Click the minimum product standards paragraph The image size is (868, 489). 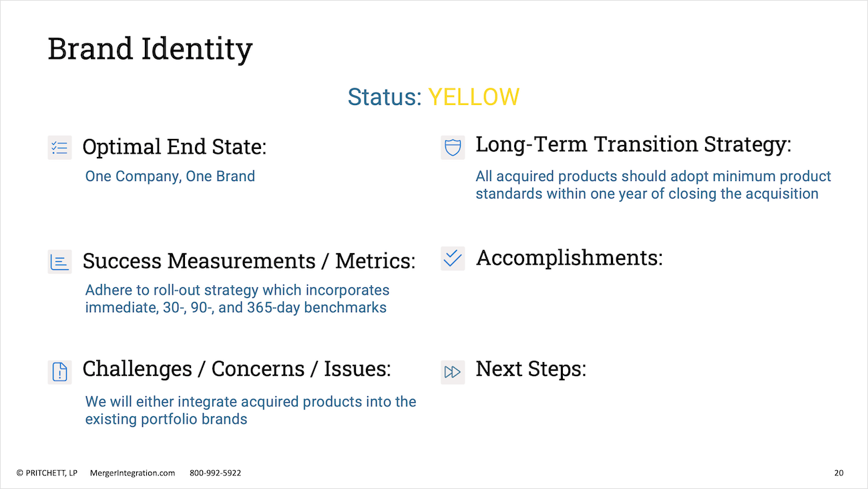[x=654, y=185]
